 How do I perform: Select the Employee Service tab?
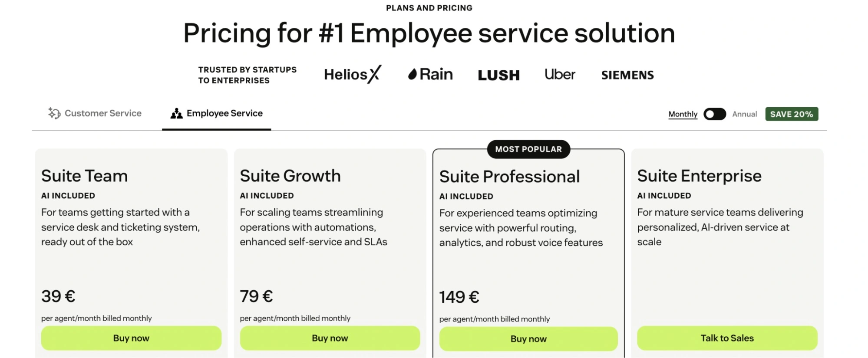(224, 113)
